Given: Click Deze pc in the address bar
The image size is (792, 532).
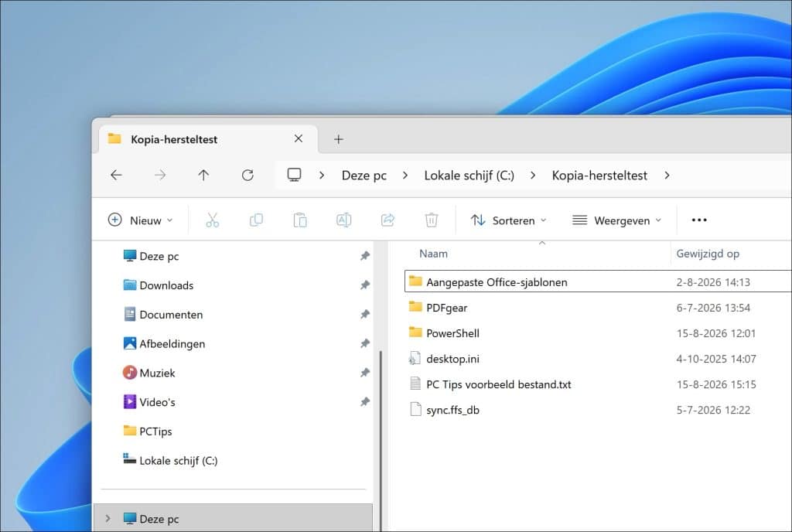Looking at the screenshot, I should point(364,176).
